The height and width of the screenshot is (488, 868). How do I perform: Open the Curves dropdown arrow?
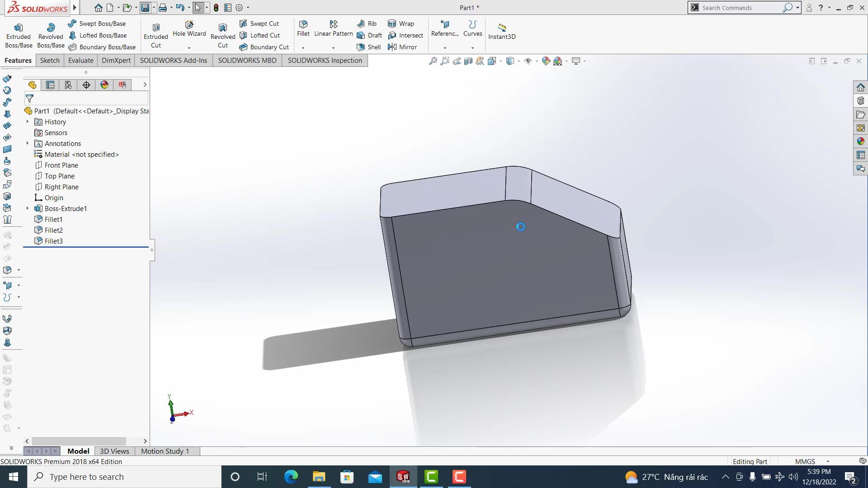(472, 47)
